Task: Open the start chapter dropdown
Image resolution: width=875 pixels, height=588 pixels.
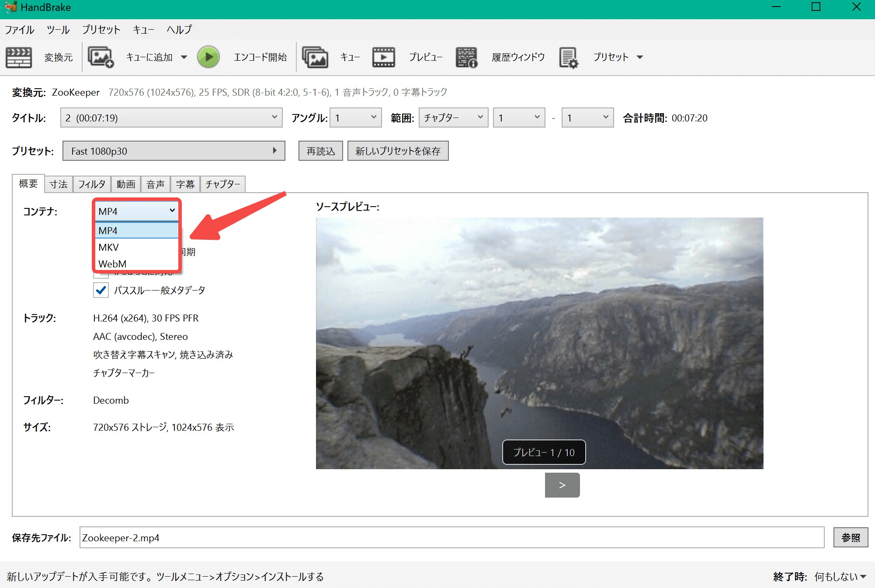Action: coord(519,118)
